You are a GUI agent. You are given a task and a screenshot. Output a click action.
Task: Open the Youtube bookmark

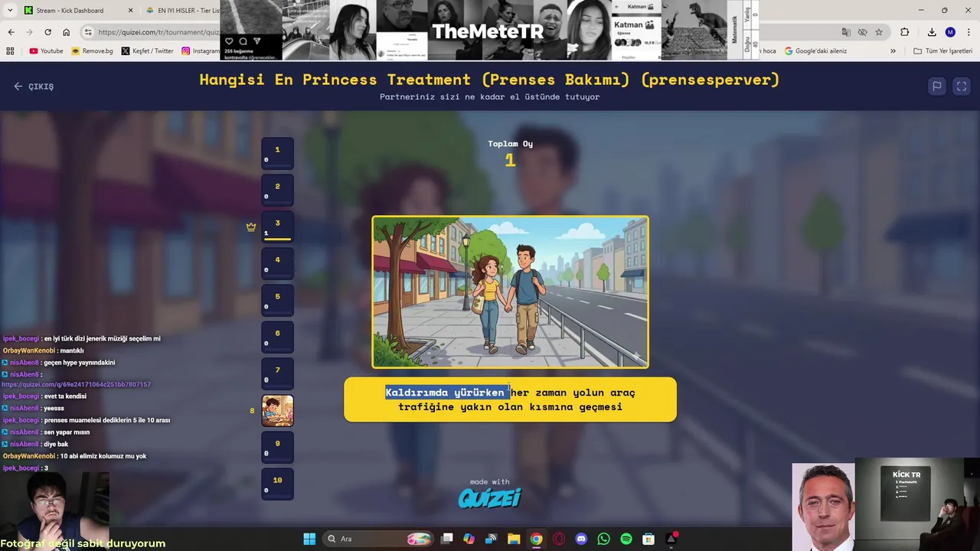[x=46, y=51]
